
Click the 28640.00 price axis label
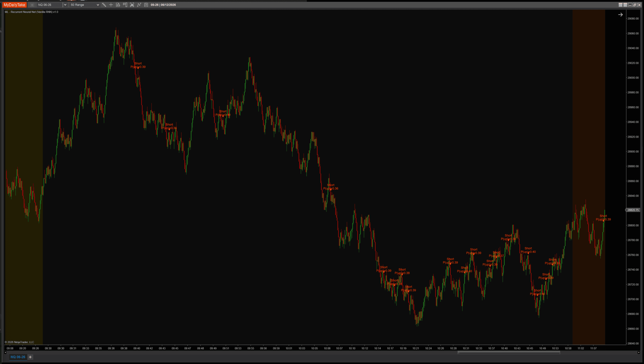[x=633, y=343]
